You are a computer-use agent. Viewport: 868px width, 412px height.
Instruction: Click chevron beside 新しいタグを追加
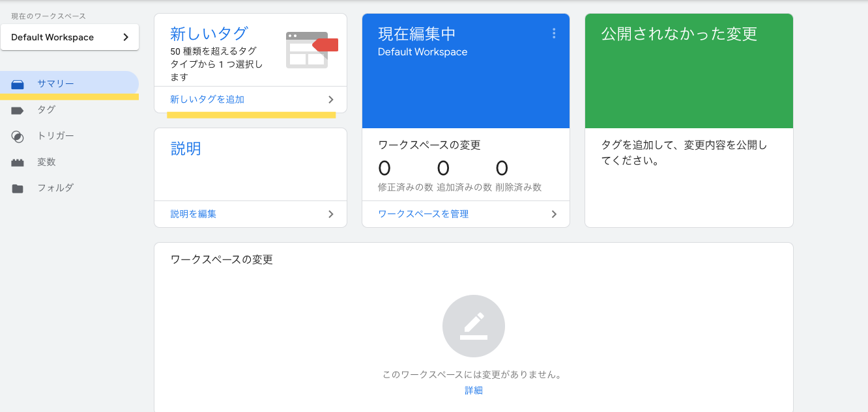(x=331, y=100)
